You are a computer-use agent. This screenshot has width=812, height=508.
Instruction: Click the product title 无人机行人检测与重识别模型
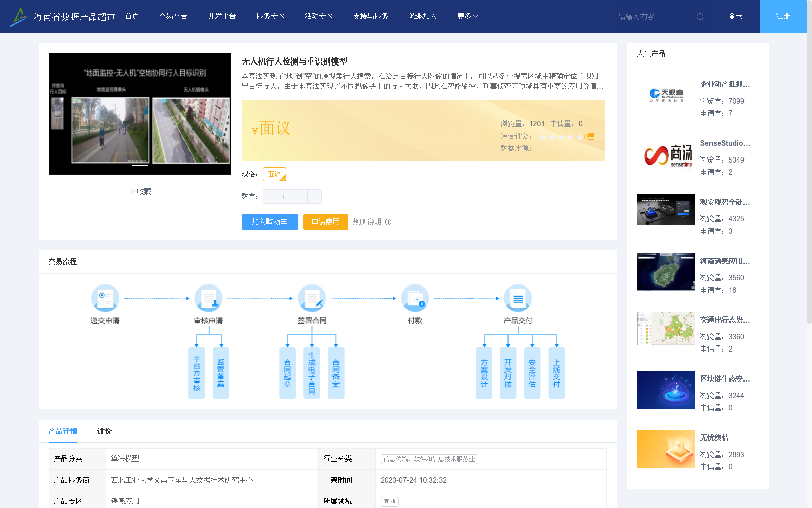pos(294,61)
